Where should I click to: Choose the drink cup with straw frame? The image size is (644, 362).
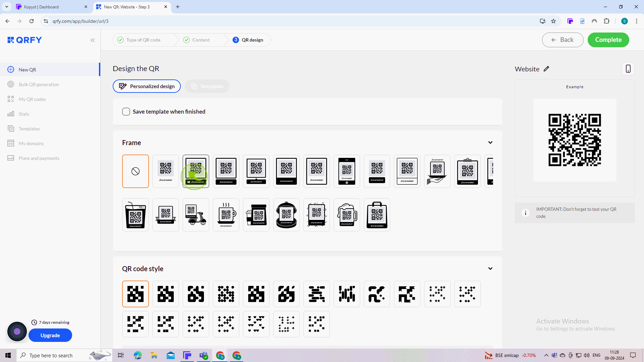point(136,215)
